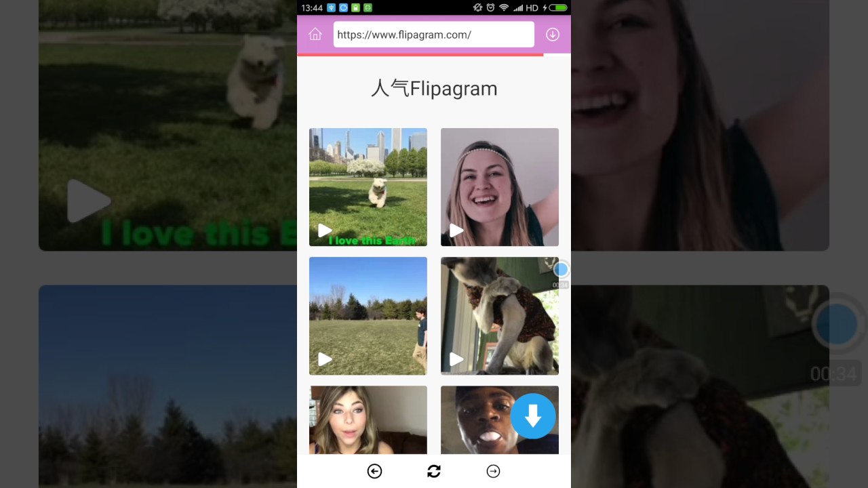Play the kangaroo in shirt video

click(500, 316)
